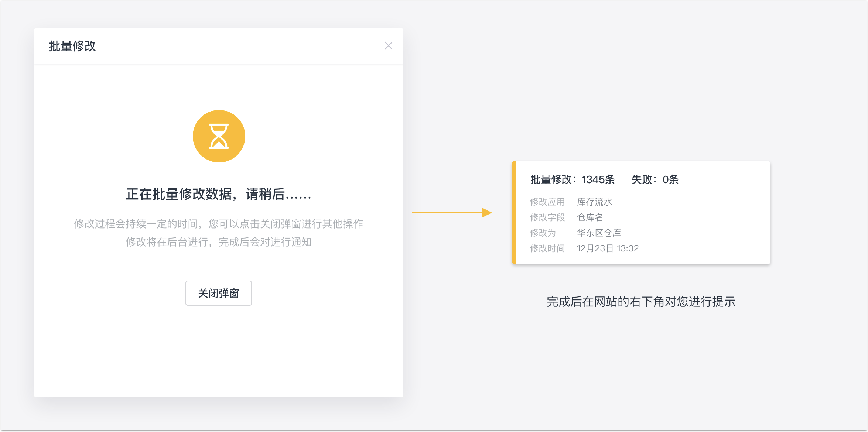Click the 修改时间 label
This screenshot has width=868, height=432.
click(x=547, y=248)
